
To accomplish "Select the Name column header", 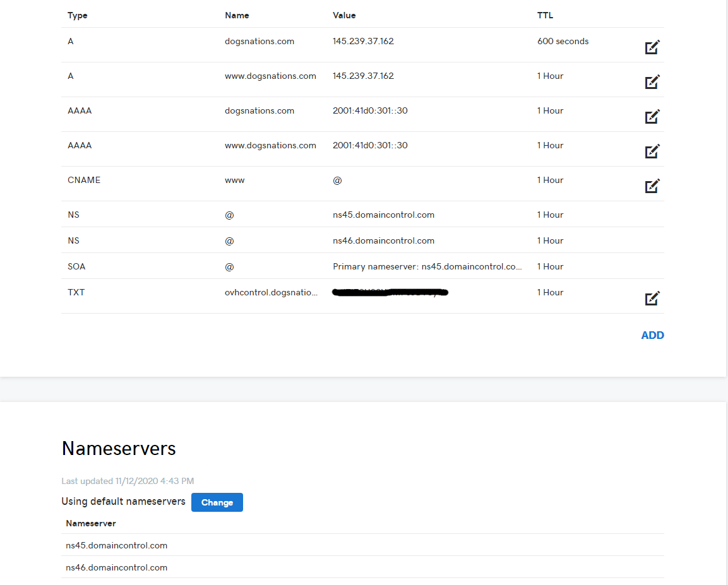I will click(237, 15).
